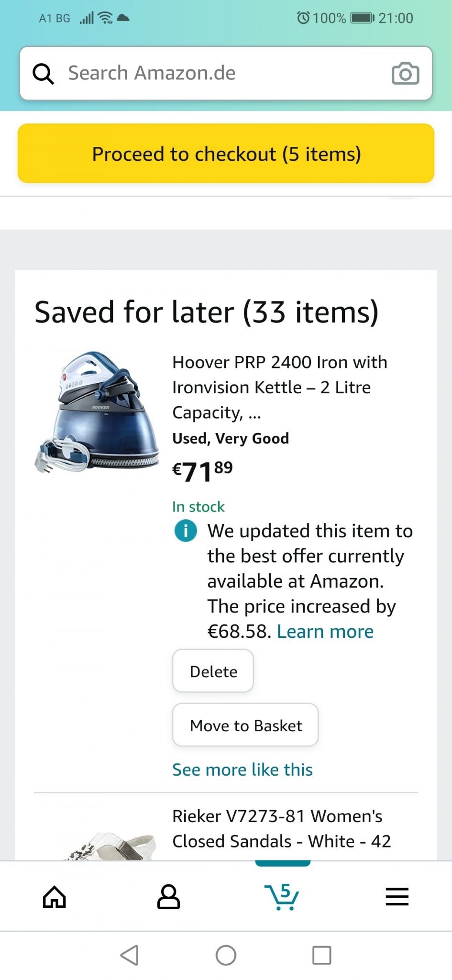Open the account profile tab
Screen dimensions: 452x980
tap(168, 897)
